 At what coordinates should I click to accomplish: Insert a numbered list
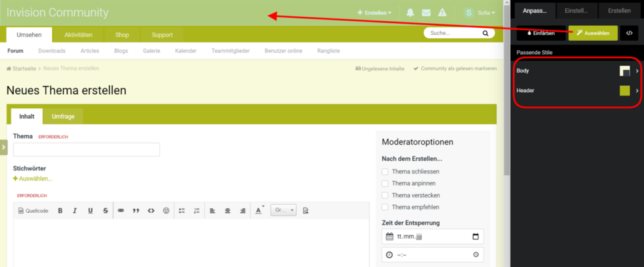196,211
